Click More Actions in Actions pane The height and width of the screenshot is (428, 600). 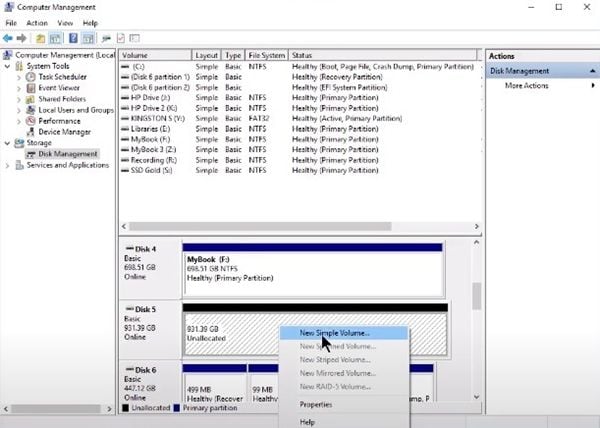pyautogui.click(x=527, y=85)
